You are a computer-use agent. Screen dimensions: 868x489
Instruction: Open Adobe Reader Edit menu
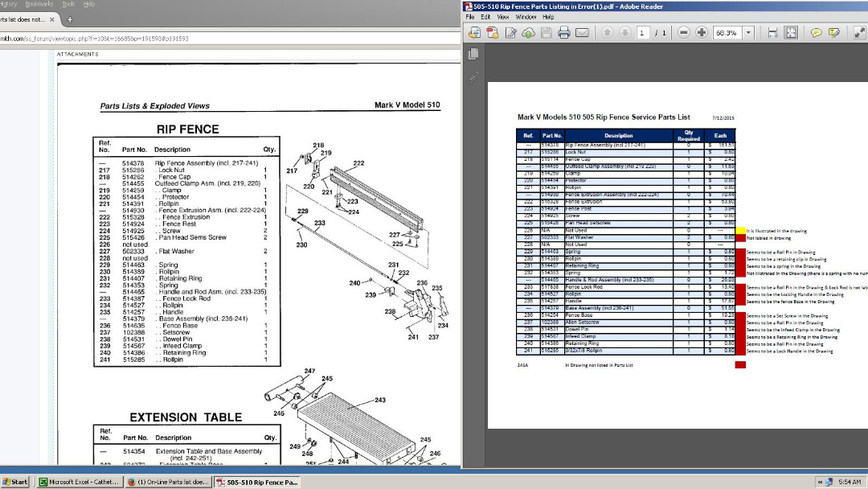pos(485,17)
